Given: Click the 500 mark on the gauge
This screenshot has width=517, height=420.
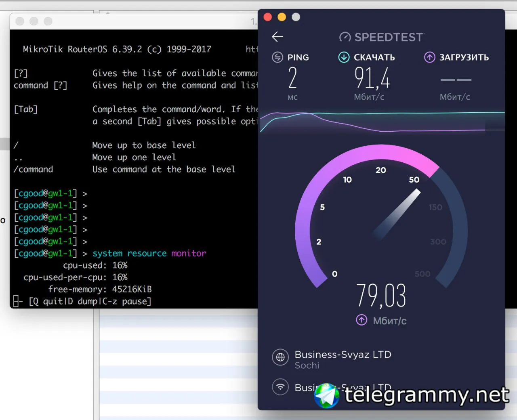Looking at the screenshot, I should [422, 274].
